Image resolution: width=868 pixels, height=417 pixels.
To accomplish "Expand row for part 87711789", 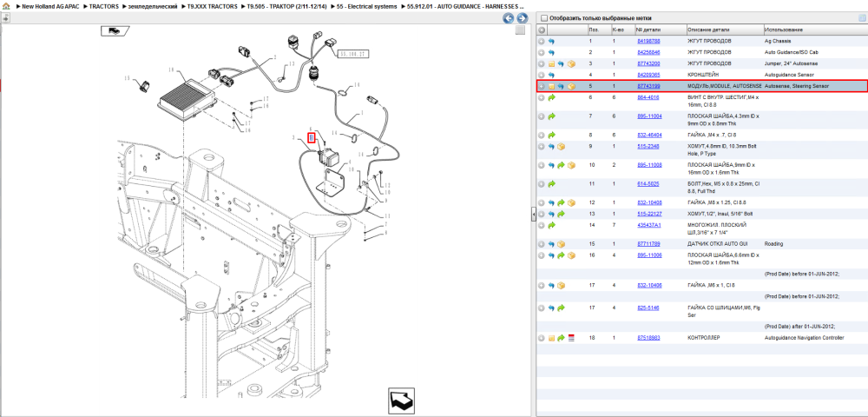I will (542, 244).
